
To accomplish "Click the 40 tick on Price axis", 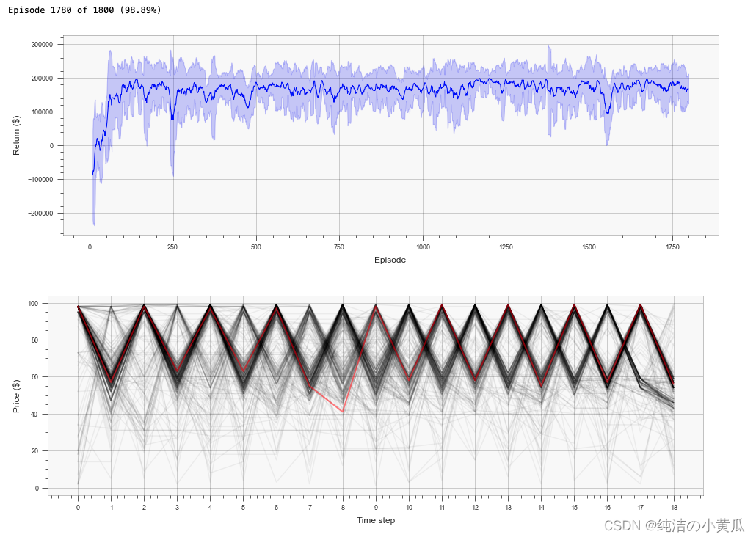I will point(34,414).
